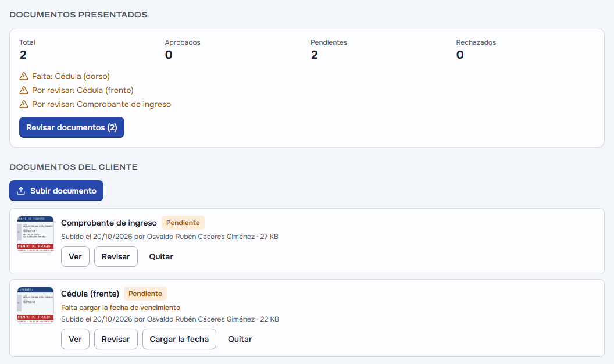Open the Comprobante de ingreso thumbnail
Viewport: 614px width, 364px height.
coord(35,234)
